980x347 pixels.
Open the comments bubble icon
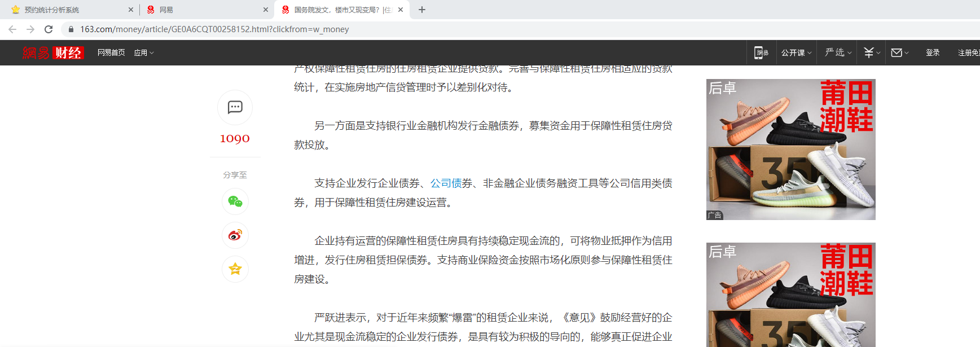pyautogui.click(x=235, y=107)
